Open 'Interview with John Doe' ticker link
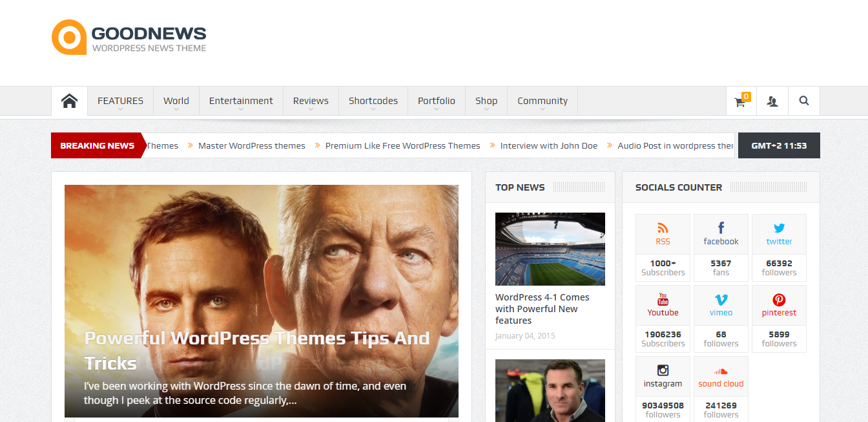 point(548,146)
